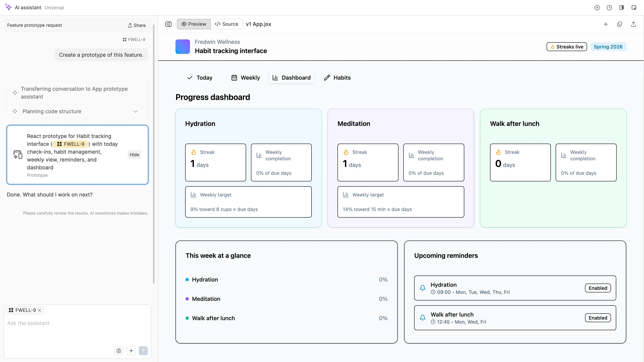Share the conversation
Image resolution: width=644 pixels, height=362 pixels.
pos(136,25)
